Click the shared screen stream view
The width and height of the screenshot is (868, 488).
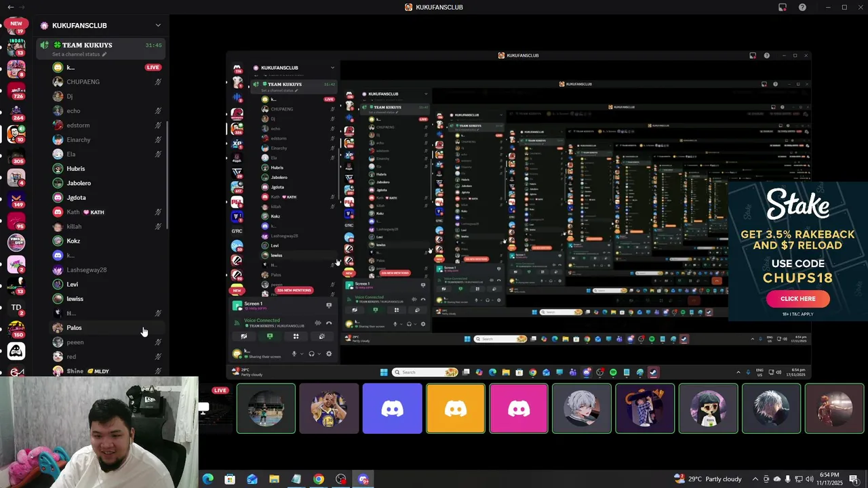[x=518, y=213]
